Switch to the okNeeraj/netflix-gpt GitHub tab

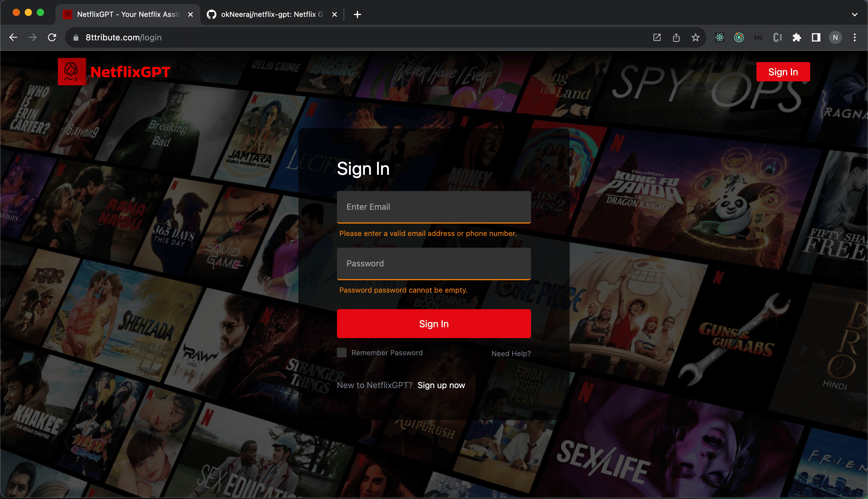(271, 14)
